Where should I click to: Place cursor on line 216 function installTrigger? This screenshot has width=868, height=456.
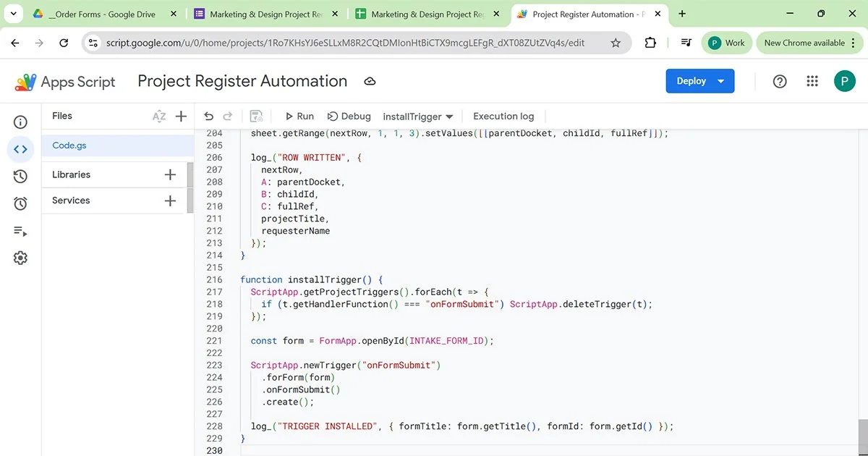click(312, 279)
